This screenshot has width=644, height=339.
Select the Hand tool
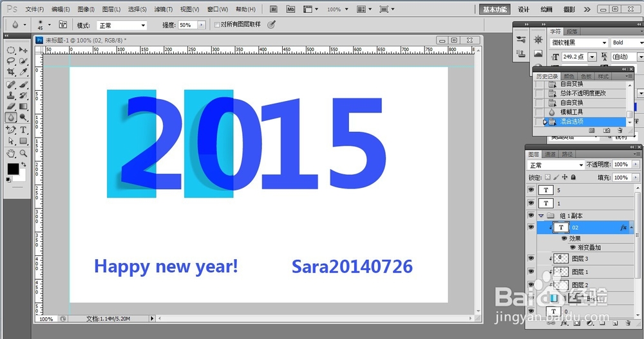pos(11,154)
